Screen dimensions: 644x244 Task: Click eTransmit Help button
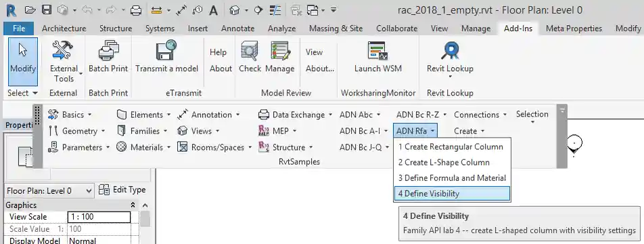(218, 52)
